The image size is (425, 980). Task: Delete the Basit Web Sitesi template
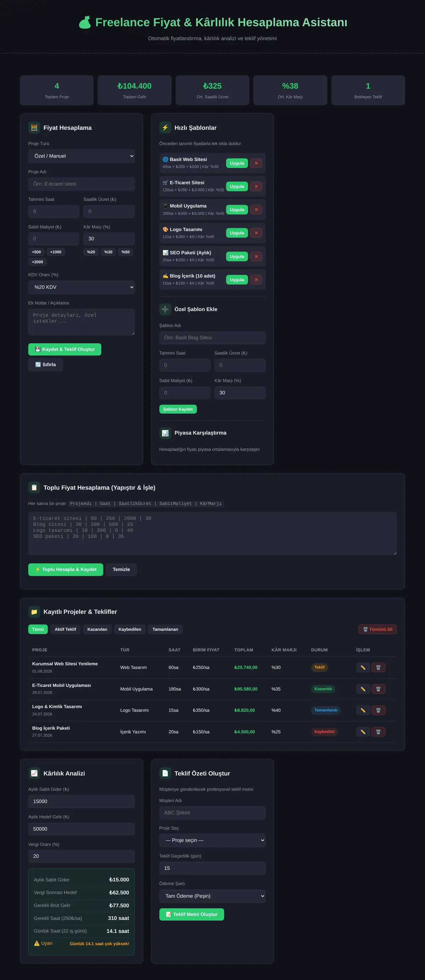pos(256,163)
